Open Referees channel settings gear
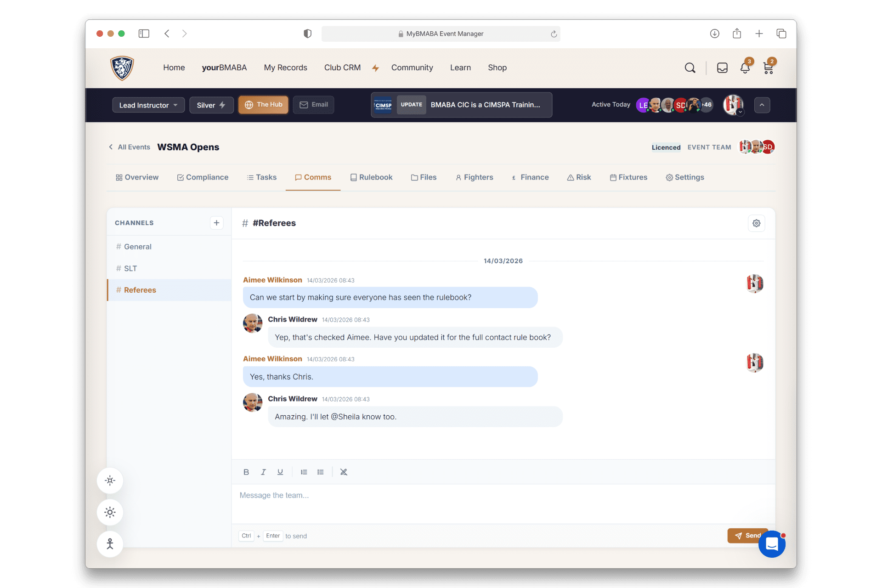Image resolution: width=882 pixels, height=588 pixels. 756,223
